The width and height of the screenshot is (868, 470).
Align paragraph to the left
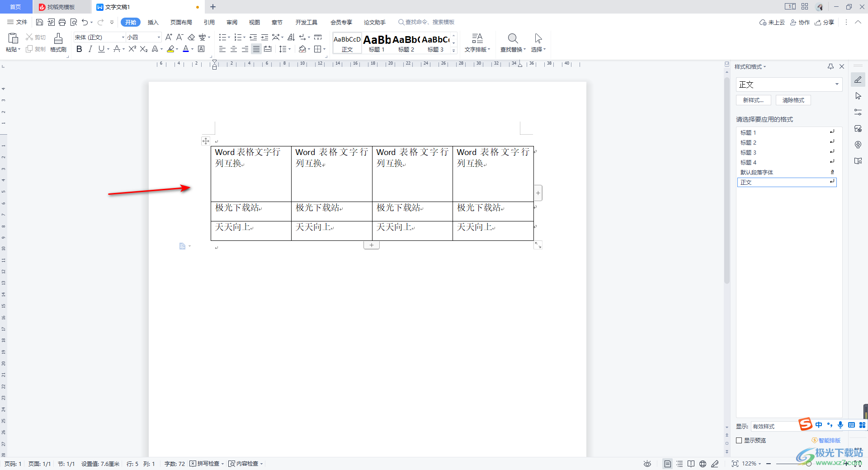point(222,49)
